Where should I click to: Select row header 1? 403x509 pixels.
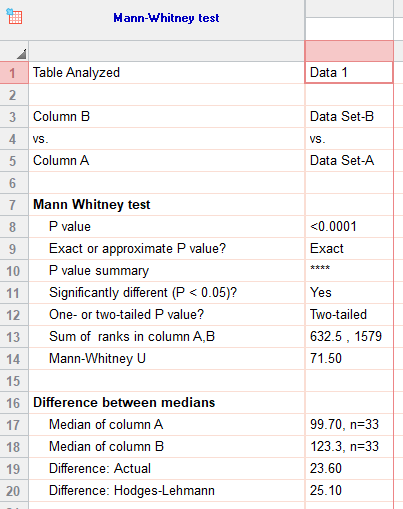[x=14, y=73]
